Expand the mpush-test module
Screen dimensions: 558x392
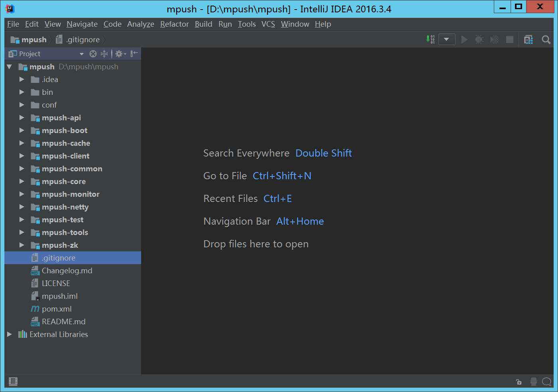point(22,220)
